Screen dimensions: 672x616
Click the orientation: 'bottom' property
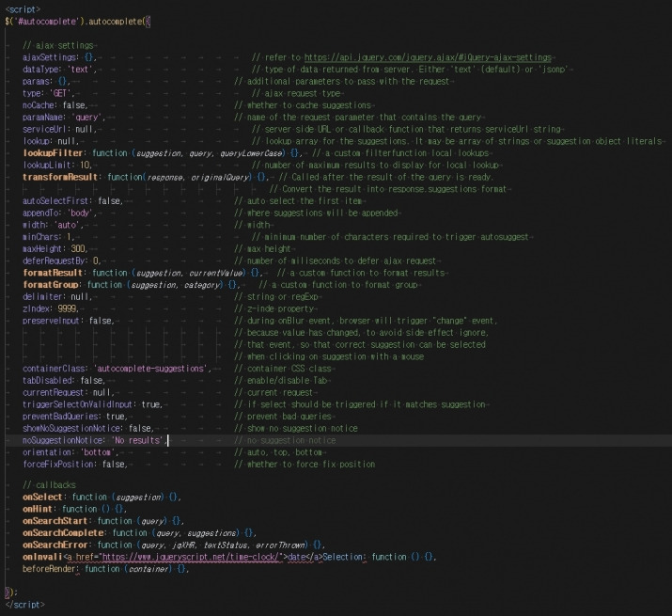pos(70,453)
